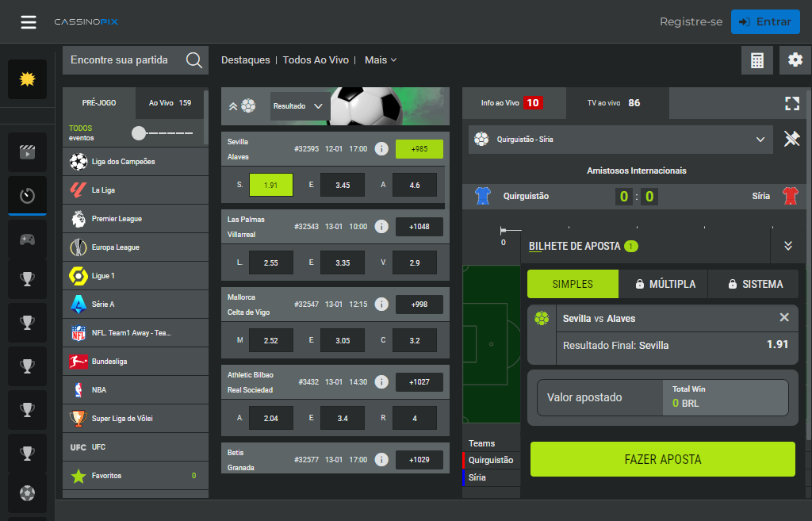
Task: Toggle Sevilla 1.91 odds selection
Action: (270, 185)
